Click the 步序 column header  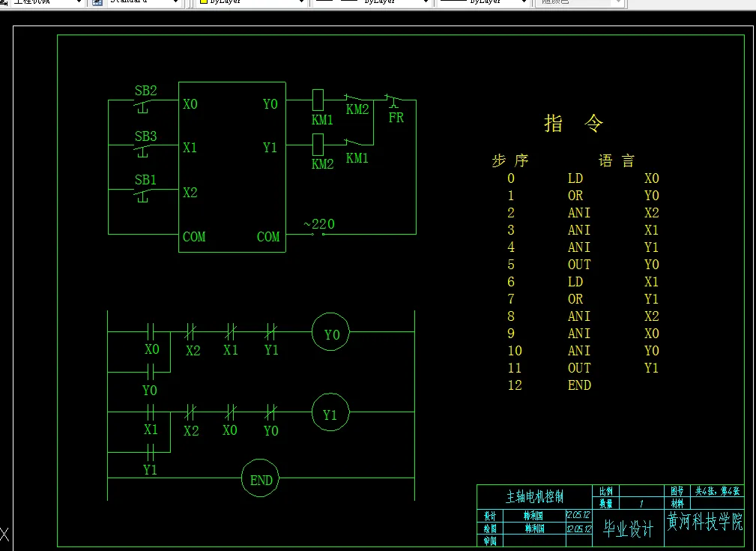tap(510, 160)
